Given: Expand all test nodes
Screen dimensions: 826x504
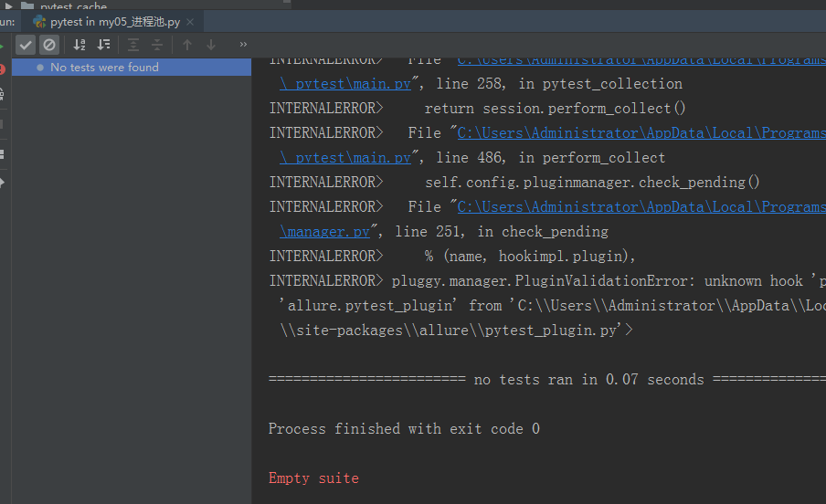Looking at the screenshot, I should 133,45.
